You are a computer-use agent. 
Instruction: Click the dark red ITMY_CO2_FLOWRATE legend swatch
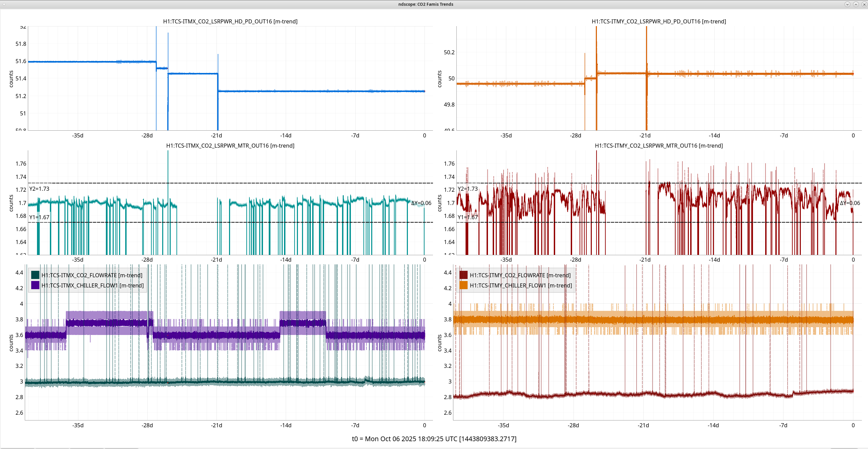point(464,275)
